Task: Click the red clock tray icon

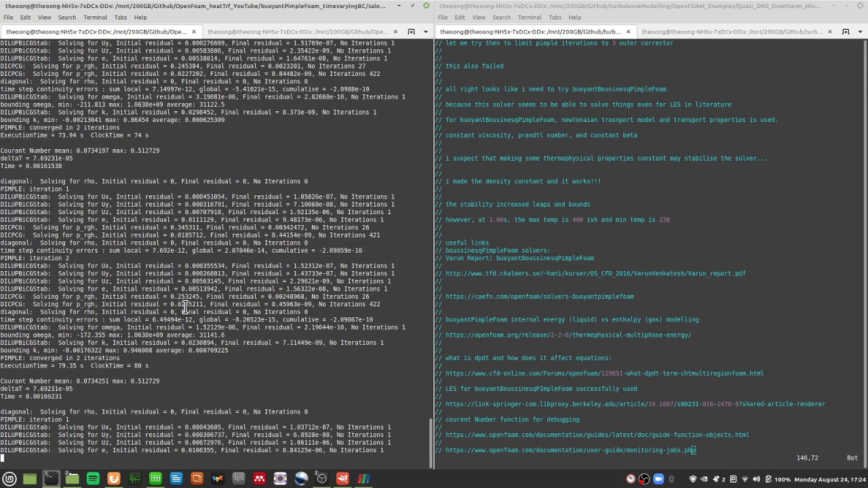Action: click(631, 479)
